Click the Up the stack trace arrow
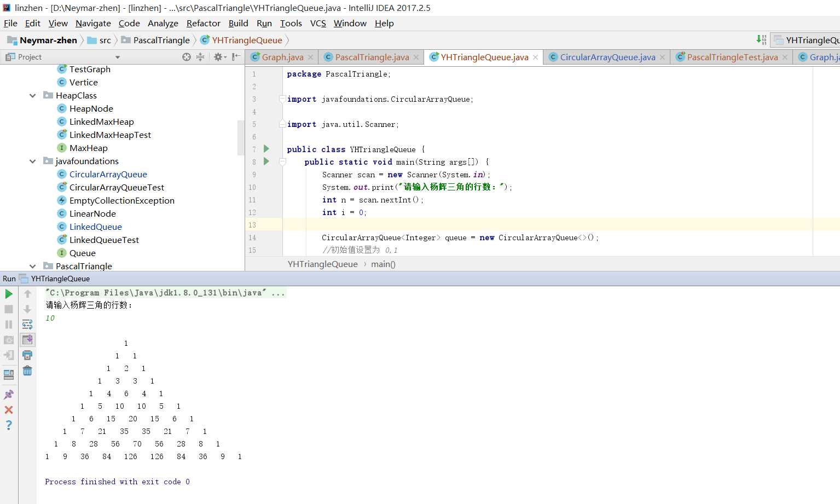Screen dimensions: 840x504 [27, 294]
